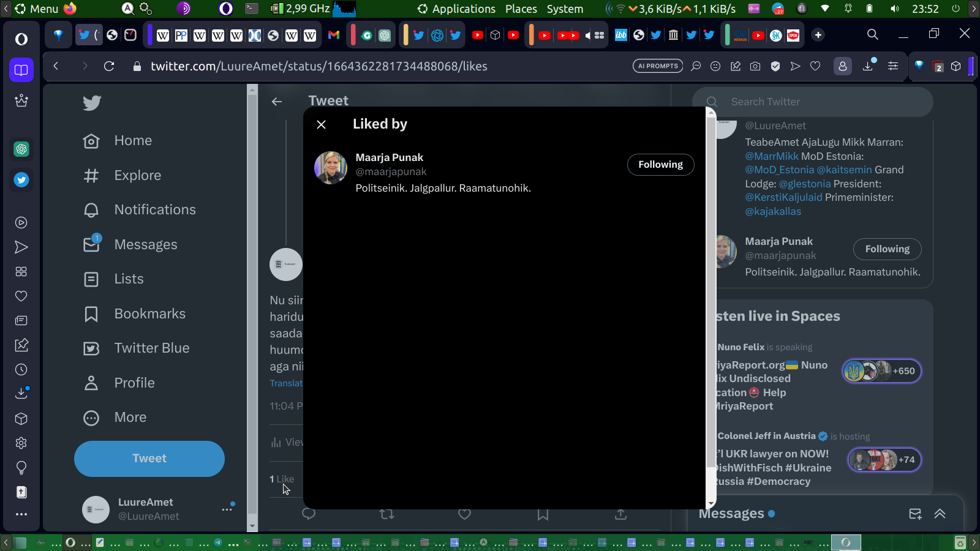The width and height of the screenshot is (980, 551).
Task: Open the @MarrMikk mention link
Action: (772, 156)
